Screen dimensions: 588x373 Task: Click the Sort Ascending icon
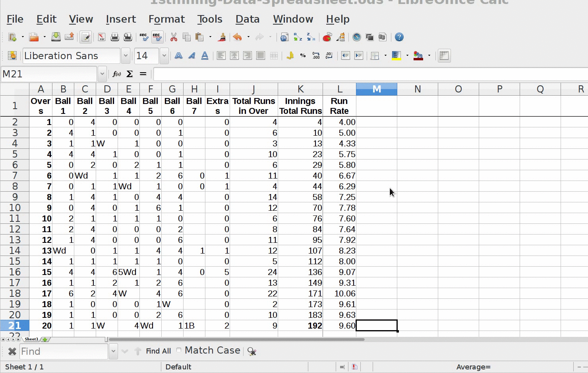pyautogui.click(x=298, y=37)
